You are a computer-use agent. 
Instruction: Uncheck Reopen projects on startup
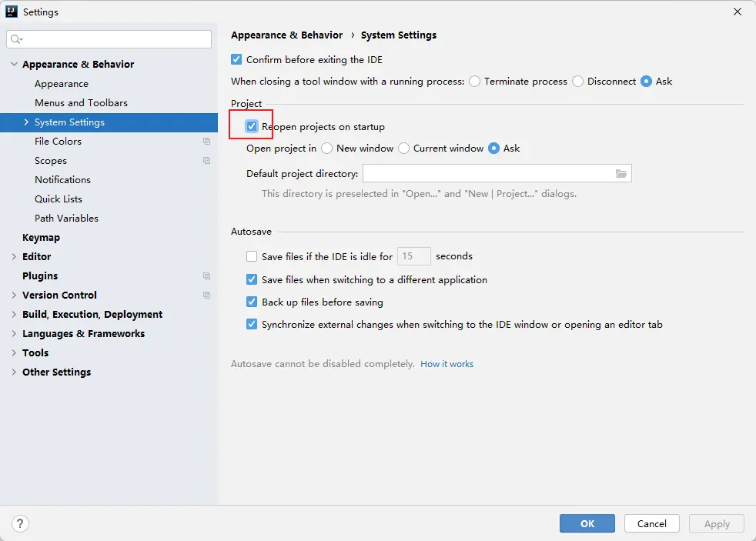pyautogui.click(x=252, y=126)
